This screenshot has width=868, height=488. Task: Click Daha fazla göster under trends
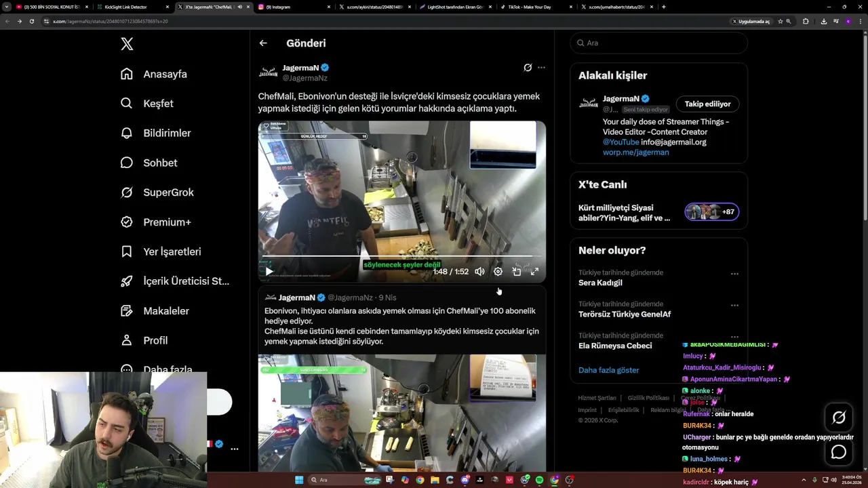608,370
